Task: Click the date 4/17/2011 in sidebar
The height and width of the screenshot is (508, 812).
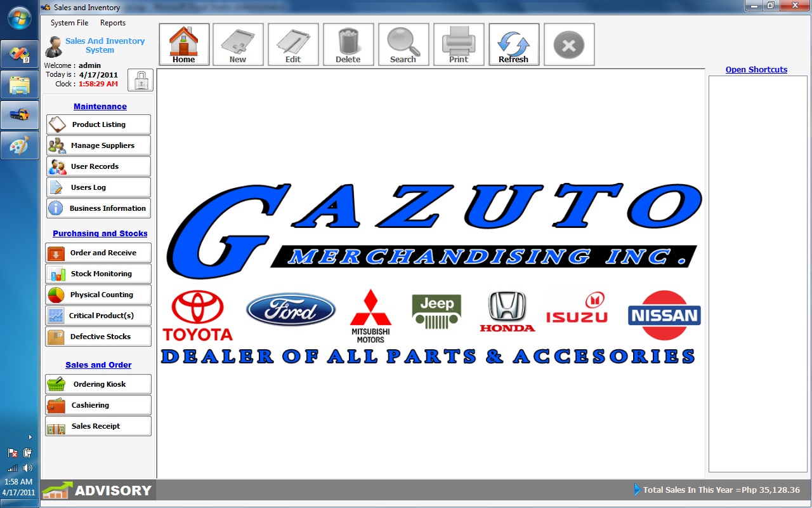Action: pyautogui.click(x=98, y=75)
